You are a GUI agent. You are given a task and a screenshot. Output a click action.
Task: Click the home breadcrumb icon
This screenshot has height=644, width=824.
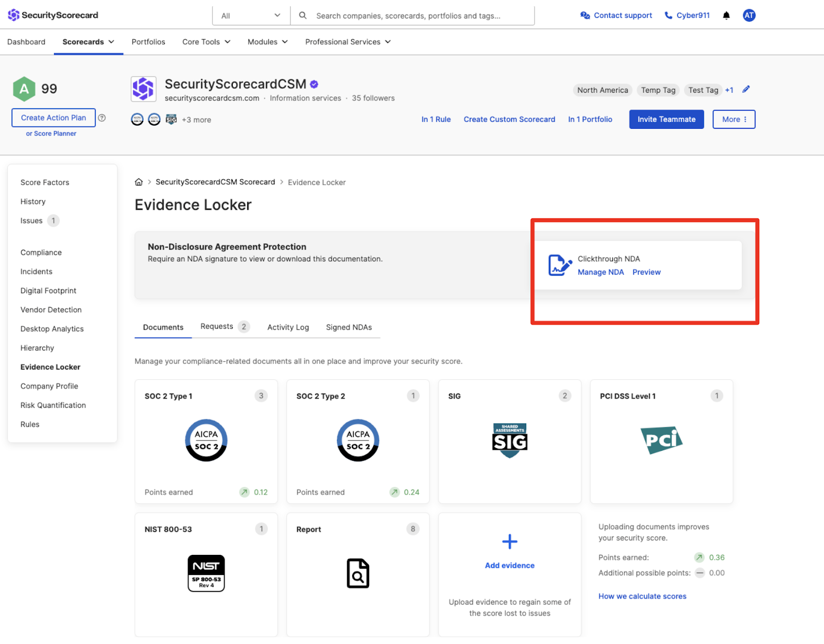(x=139, y=182)
